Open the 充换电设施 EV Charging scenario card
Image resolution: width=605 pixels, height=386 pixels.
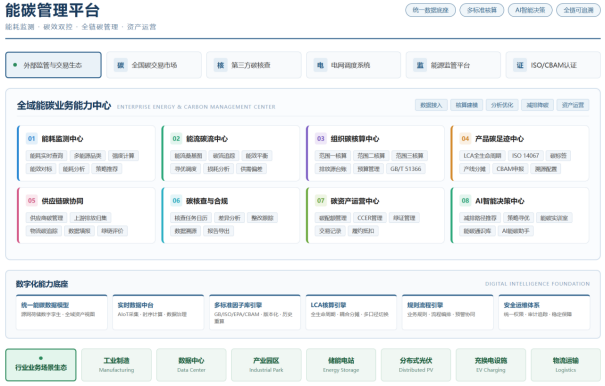tap(491, 365)
